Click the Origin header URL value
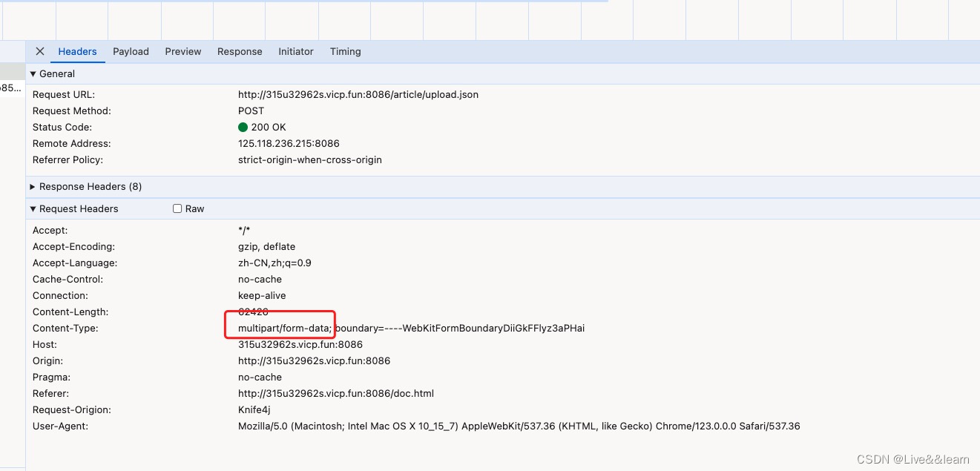980x471 pixels. (x=314, y=360)
